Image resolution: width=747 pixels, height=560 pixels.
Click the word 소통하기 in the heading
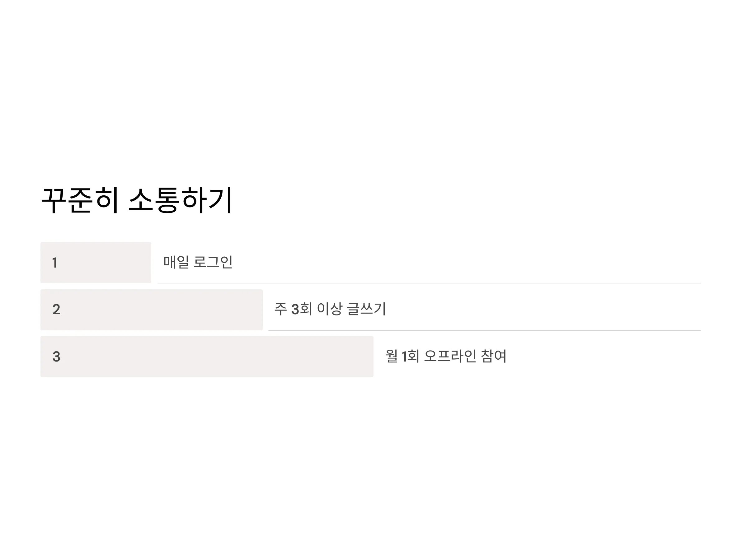pyautogui.click(x=181, y=200)
